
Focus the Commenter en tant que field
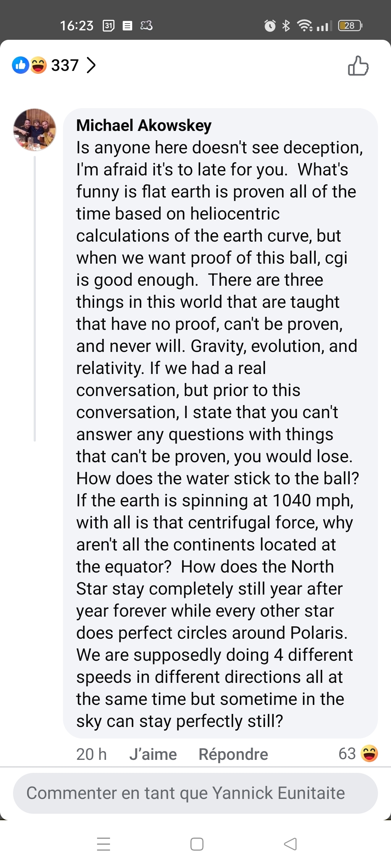pos(195,793)
